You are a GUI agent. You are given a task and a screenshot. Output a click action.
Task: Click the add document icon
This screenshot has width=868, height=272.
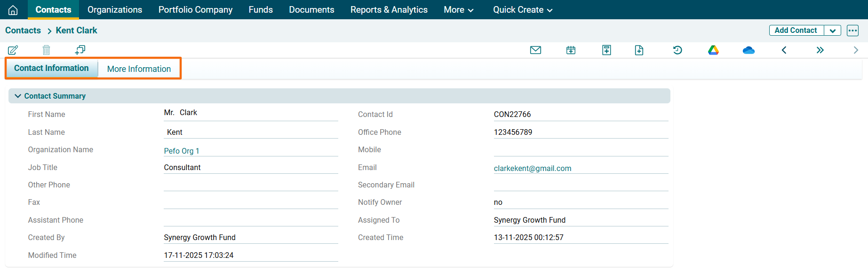pyautogui.click(x=639, y=50)
